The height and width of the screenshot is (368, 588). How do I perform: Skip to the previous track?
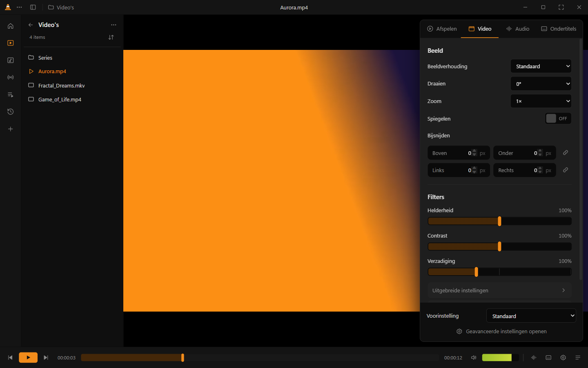10,357
